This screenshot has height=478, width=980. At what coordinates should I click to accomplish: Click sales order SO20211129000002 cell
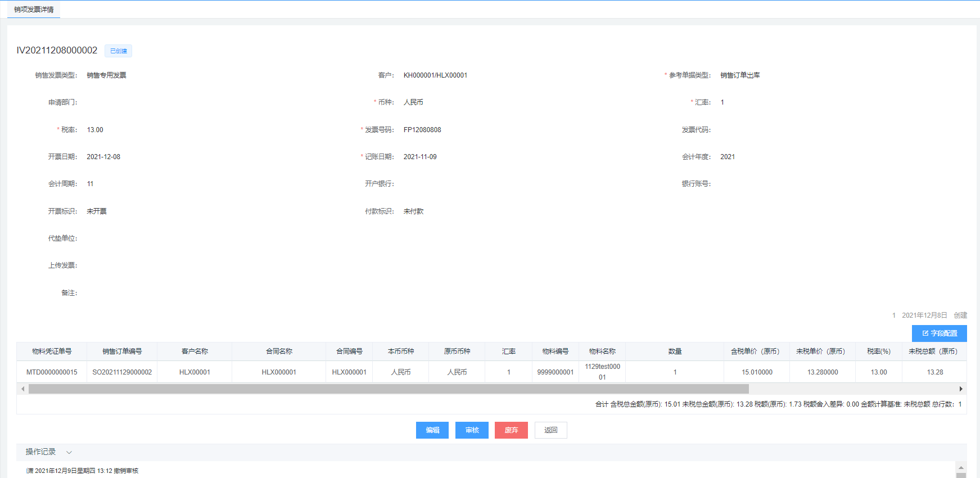[x=122, y=372]
